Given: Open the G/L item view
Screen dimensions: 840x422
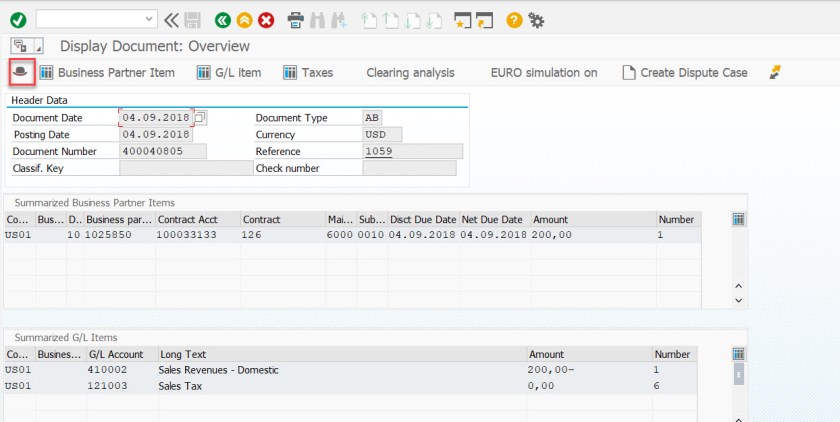Looking at the screenshot, I should coord(229,72).
